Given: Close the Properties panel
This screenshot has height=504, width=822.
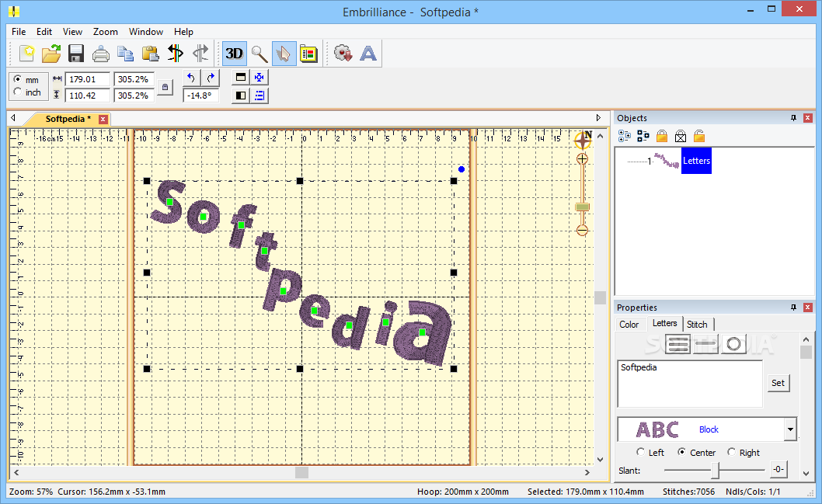Looking at the screenshot, I should pos(808,308).
